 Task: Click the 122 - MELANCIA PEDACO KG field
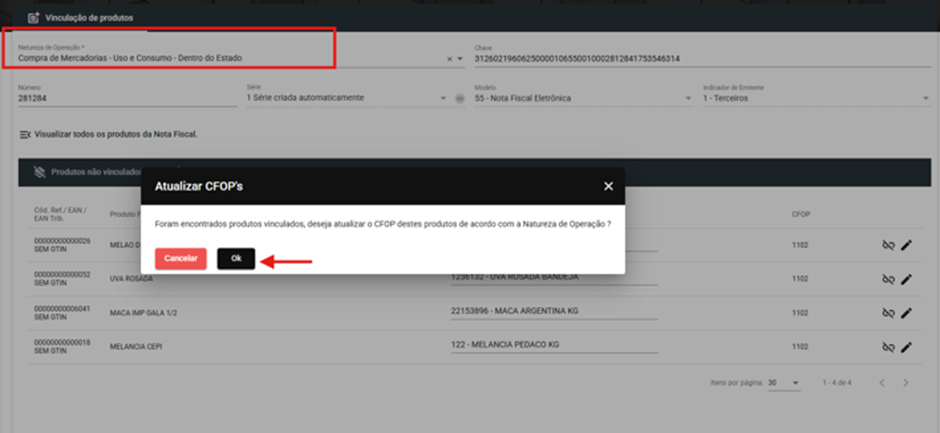coord(555,345)
